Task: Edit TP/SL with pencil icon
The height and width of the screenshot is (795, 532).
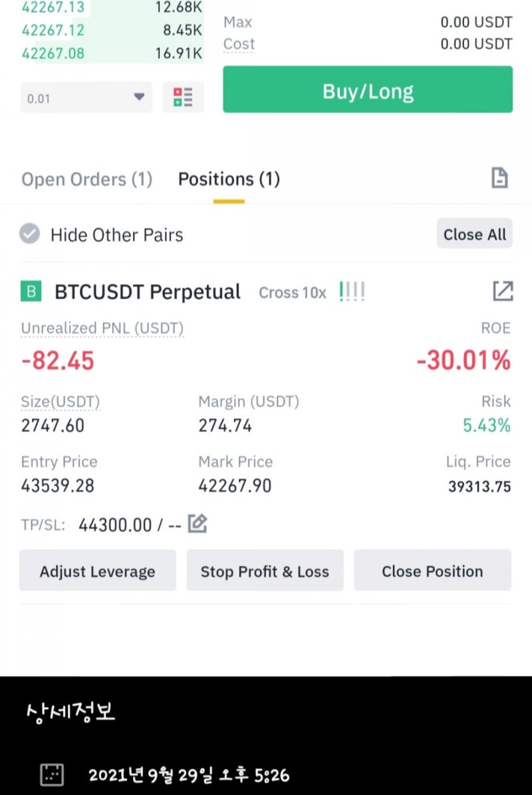Action: (197, 524)
